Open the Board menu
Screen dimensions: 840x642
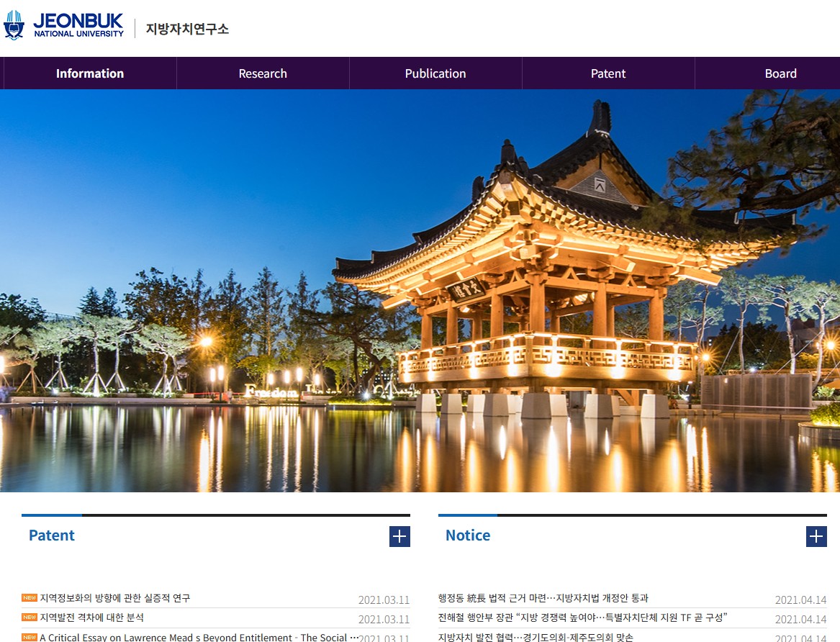[x=781, y=73]
